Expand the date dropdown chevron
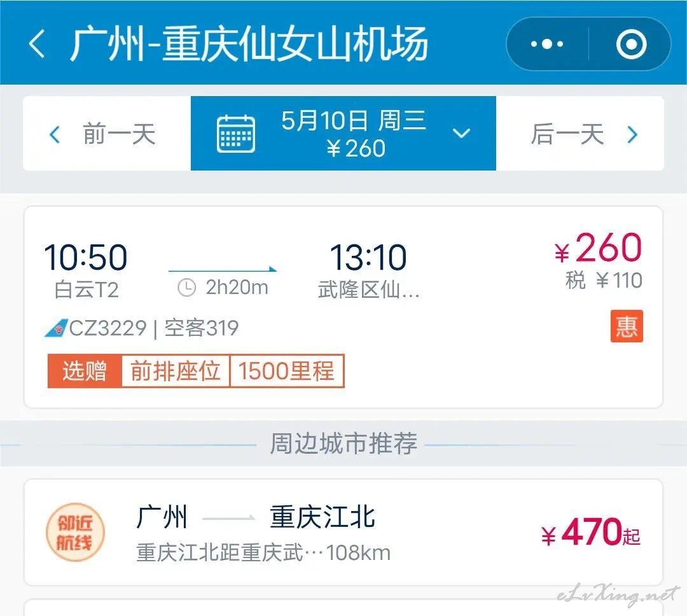Viewport: 687px width, 616px height. (x=461, y=134)
